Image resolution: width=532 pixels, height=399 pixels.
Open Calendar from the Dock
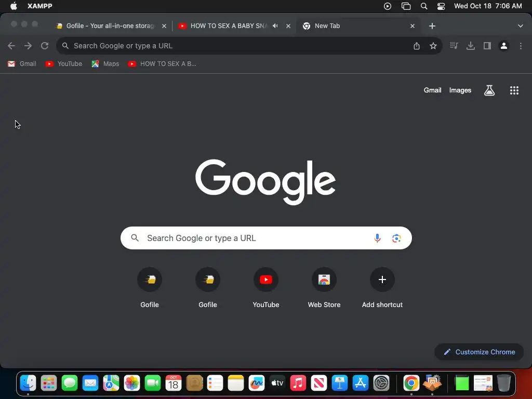click(x=174, y=383)
